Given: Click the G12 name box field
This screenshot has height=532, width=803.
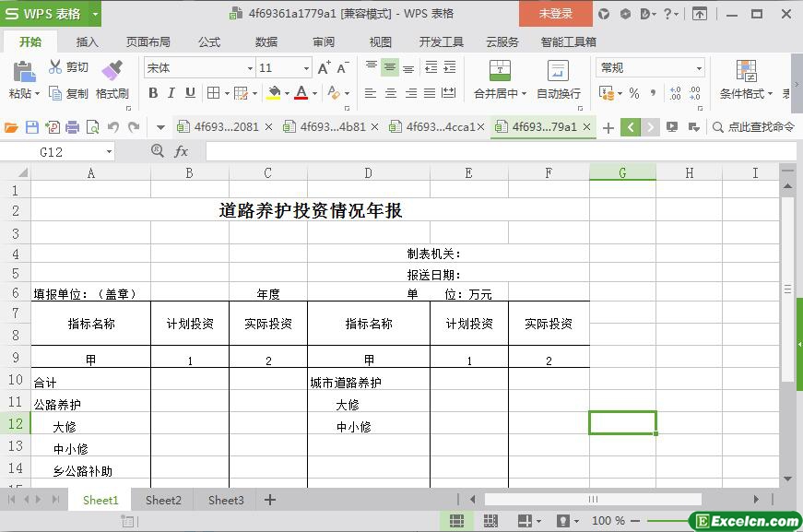Looking at the screenshot, I should [58, 152].
